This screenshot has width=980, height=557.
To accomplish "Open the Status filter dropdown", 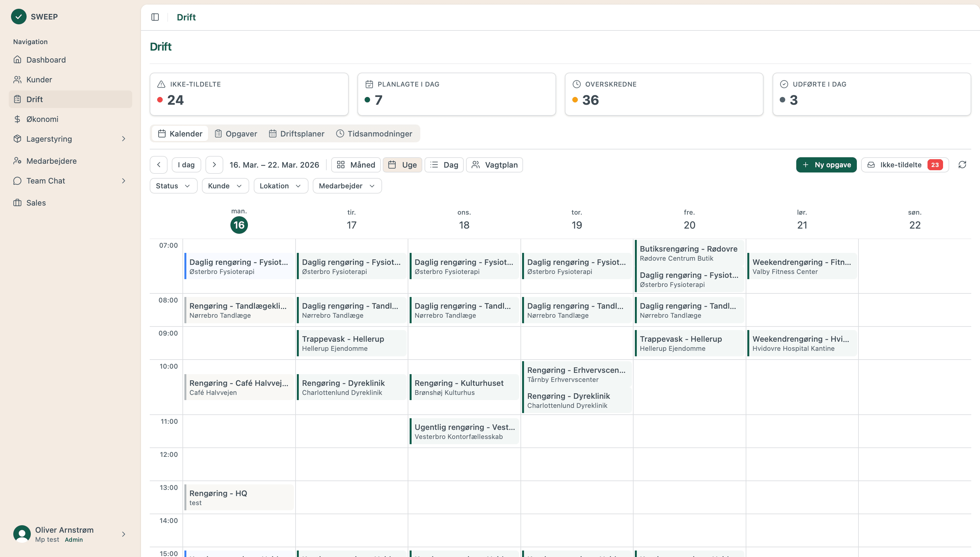I will tap(173, 186).
